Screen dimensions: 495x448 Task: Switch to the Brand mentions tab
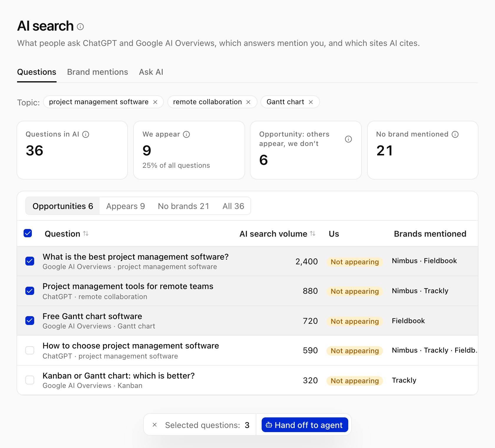pyautogui.click(x=98, y=72)
